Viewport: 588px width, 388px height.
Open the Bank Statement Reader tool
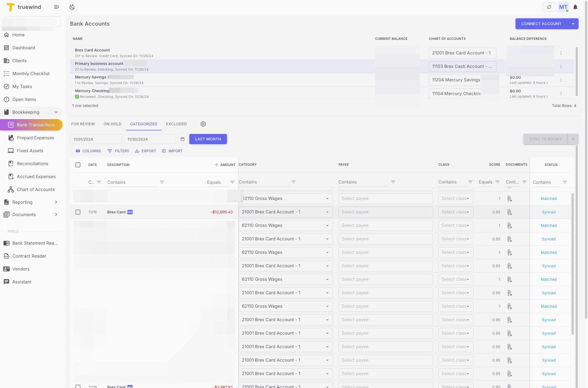pos(35,243)
